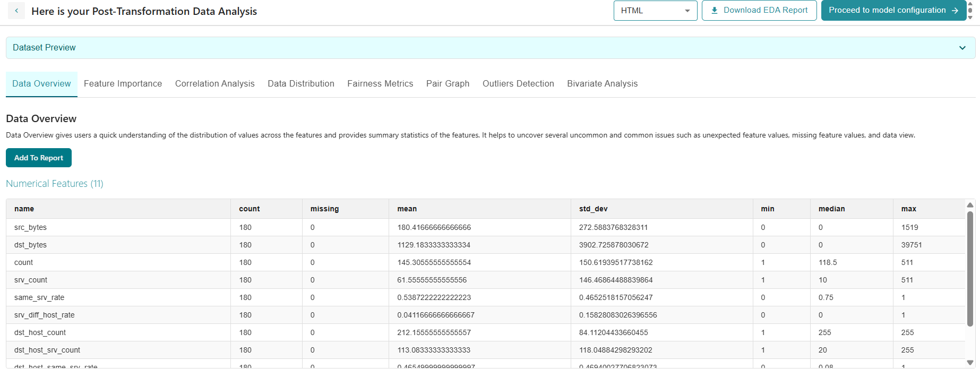
Task: Click the table's scroll down arrow
Action: coord(970,363)
